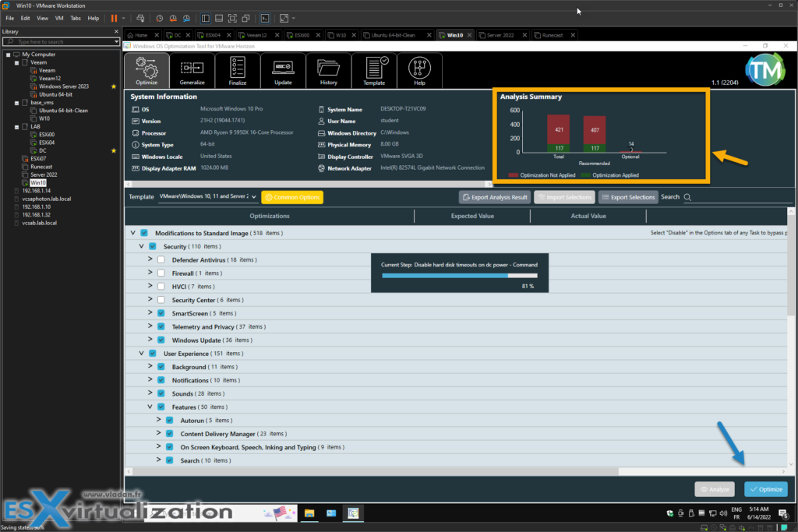The image size is (798, 532).
Task: Select the Revert Snapshot toolbar icon
Action: tap(173, 18)
